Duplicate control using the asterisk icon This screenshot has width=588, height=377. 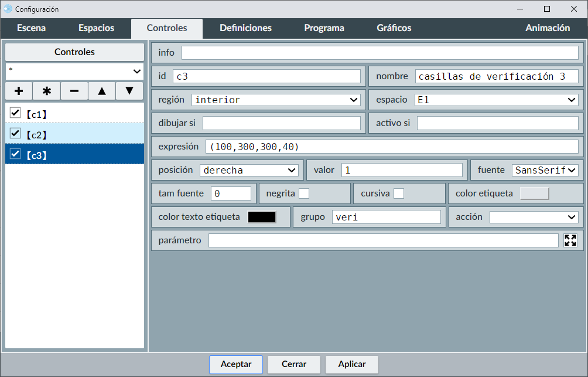tap(47, 91)
